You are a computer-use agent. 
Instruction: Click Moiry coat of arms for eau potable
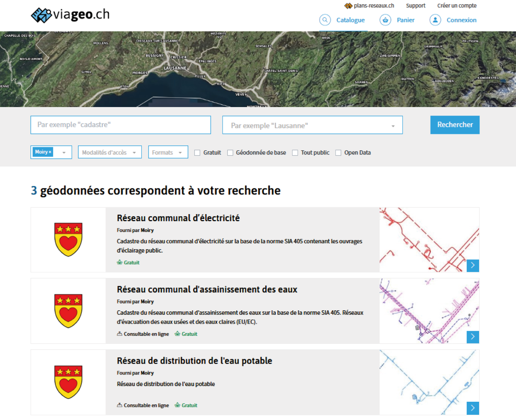coord(68,382)
